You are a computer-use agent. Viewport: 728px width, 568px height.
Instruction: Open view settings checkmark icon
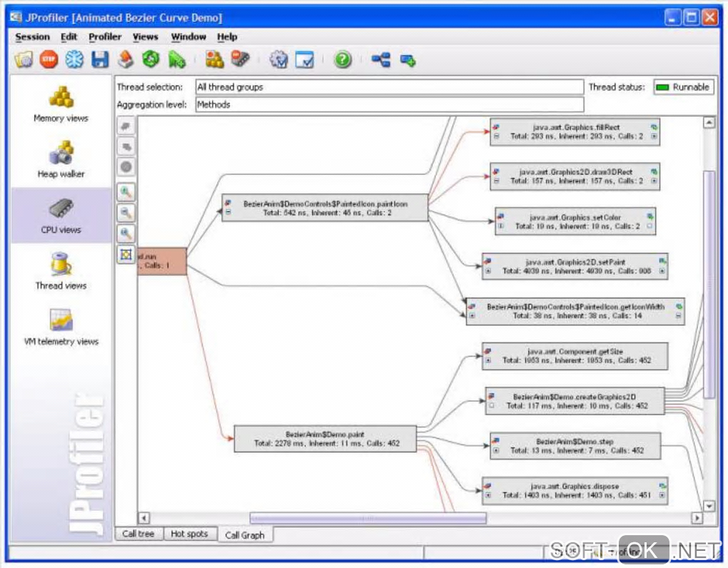(305, 59)
